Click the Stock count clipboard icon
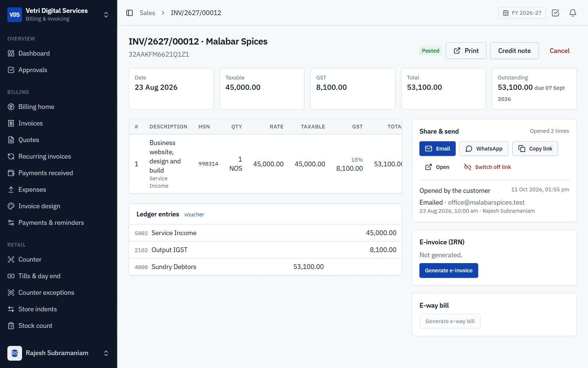588x368 pixels. (x=11, y=326)
